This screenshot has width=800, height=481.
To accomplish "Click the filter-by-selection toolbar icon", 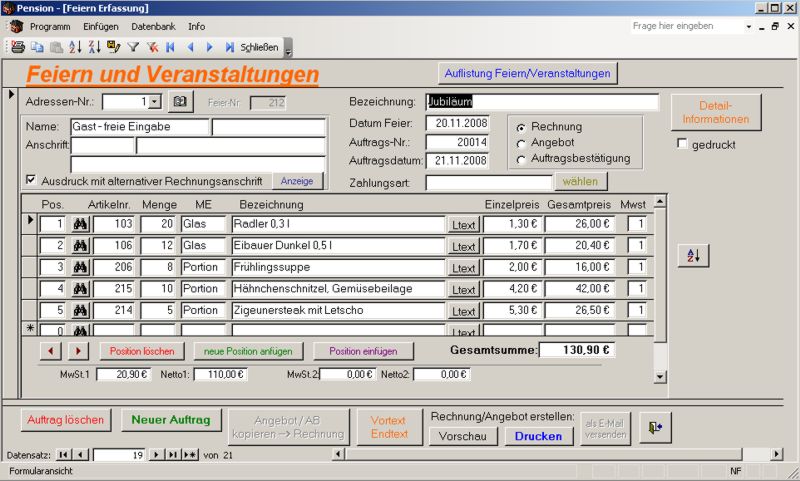I will click(113, 47).
